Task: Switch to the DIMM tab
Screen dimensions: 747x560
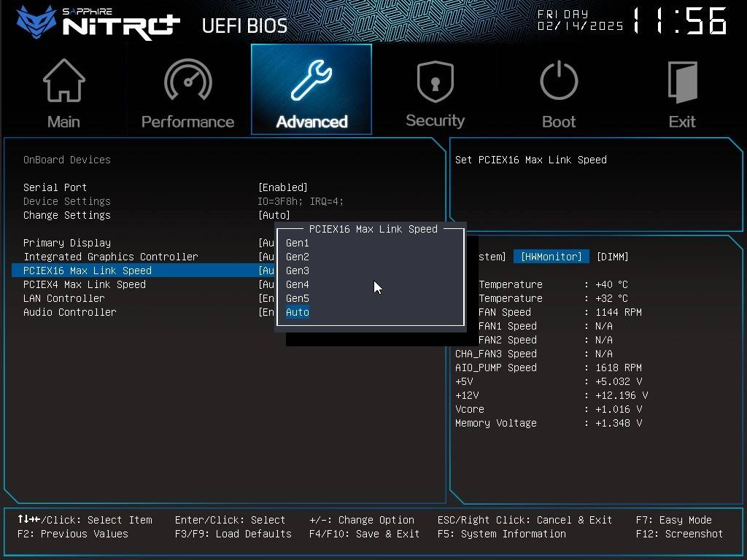Action: pos(612,257)
